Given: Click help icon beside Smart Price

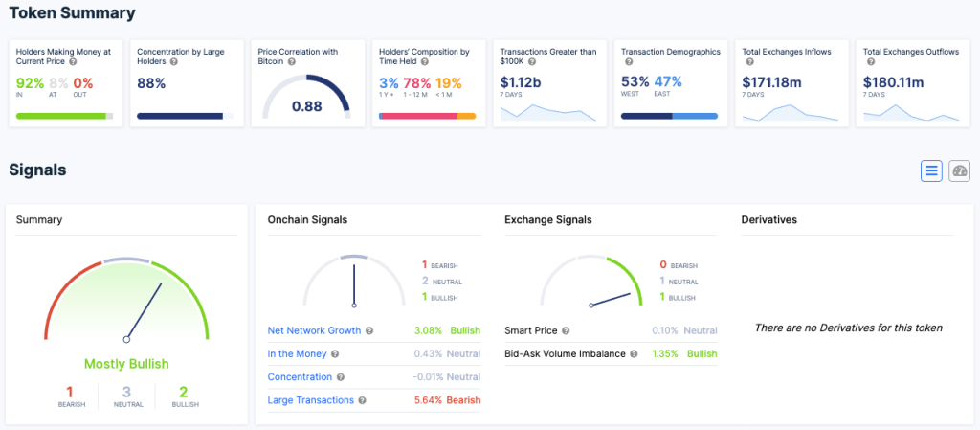Looking at the screenshot, I should [x=566, y=331].
